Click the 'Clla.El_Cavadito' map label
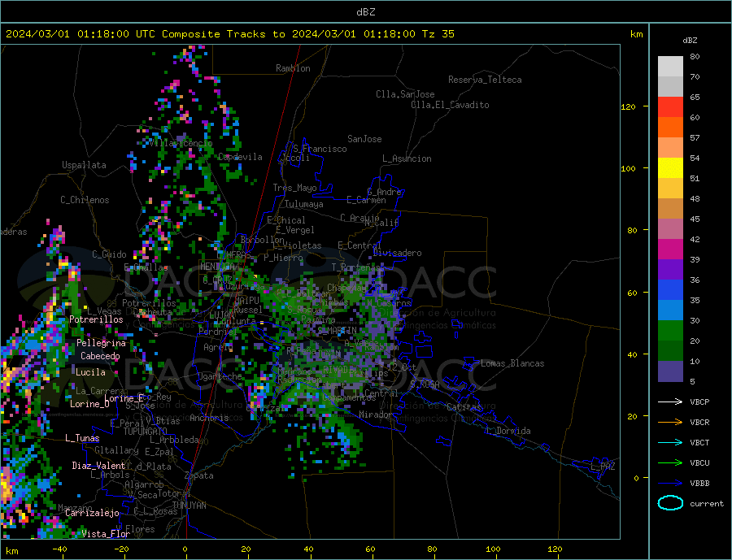The height and width of the screenshot is (560, 732). click(x=450, y=105)
